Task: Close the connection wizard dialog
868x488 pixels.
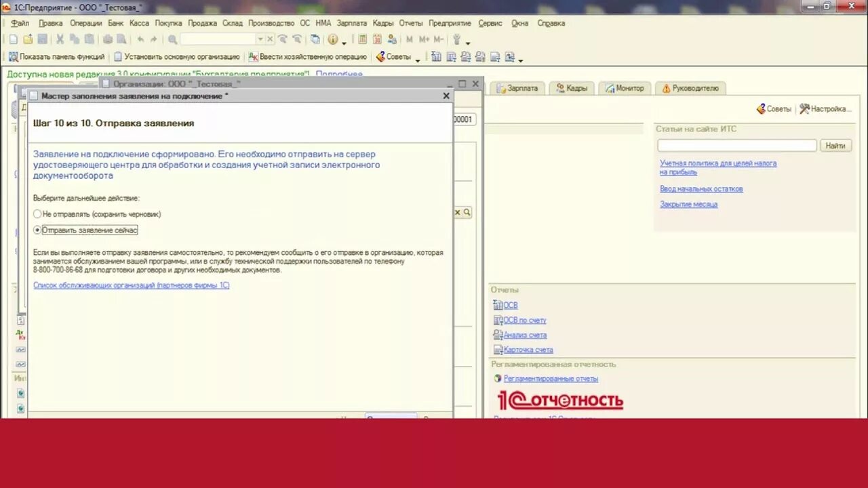Action: (x=446, y=96)
